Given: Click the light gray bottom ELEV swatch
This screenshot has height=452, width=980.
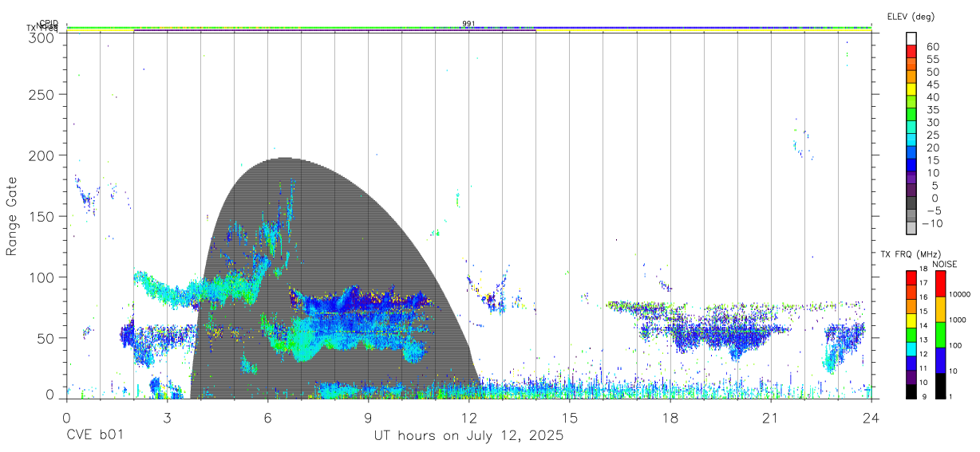Looking at the screenshot, I should pyautogui.click(x=911, y=228).
